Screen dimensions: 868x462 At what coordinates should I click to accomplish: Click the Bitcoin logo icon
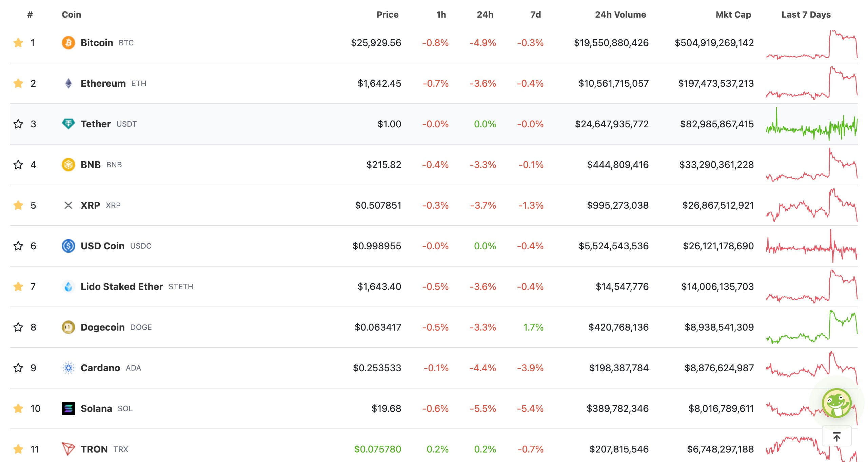(68, 43)
